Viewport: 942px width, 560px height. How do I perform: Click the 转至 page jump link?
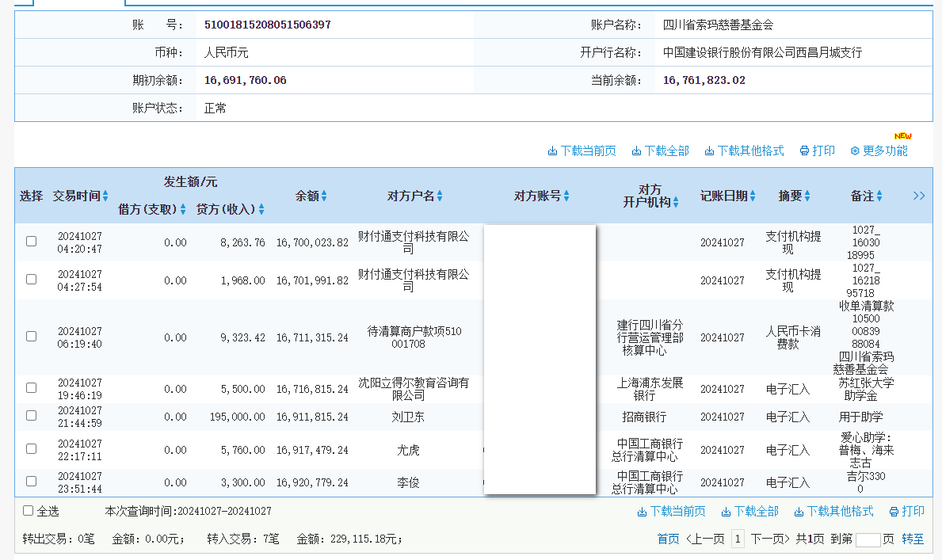click(913, 538)
